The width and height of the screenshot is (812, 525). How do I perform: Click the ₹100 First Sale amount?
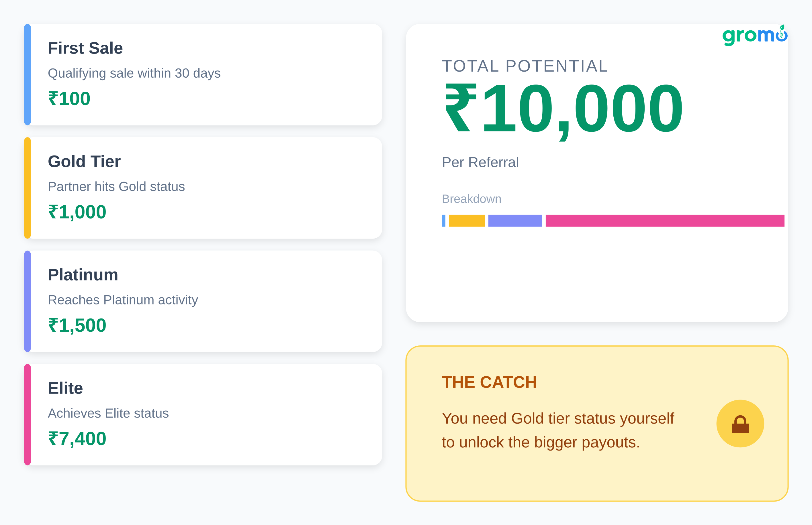(69, 99)
